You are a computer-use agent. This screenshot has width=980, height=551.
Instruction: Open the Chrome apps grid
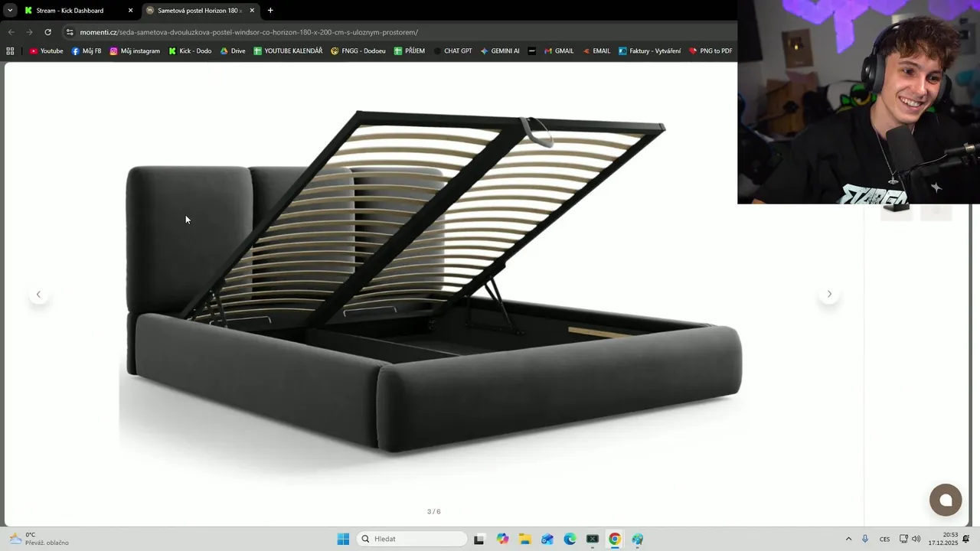coord(10,51)
